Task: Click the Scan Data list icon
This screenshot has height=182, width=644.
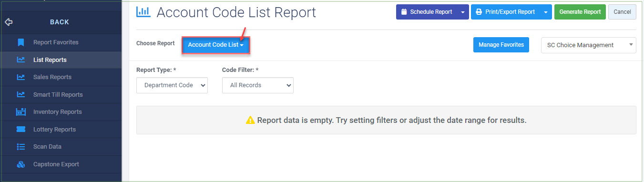Action: [x=20, y=147]
